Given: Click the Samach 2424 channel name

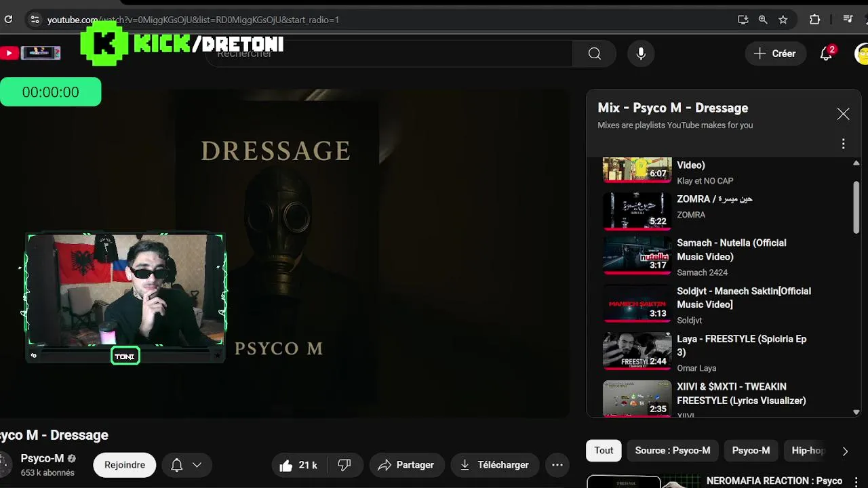Looking at the screenshot, I should [702, 272].
